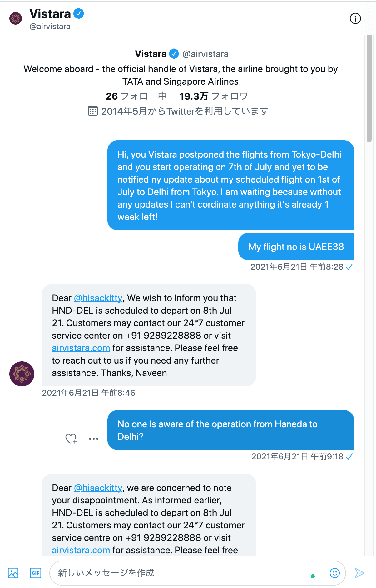Image resolution: width=376 pixels, height=588 pixels.
Task: Open @hisackitty mention in second reply
Action: coord(98,488)
